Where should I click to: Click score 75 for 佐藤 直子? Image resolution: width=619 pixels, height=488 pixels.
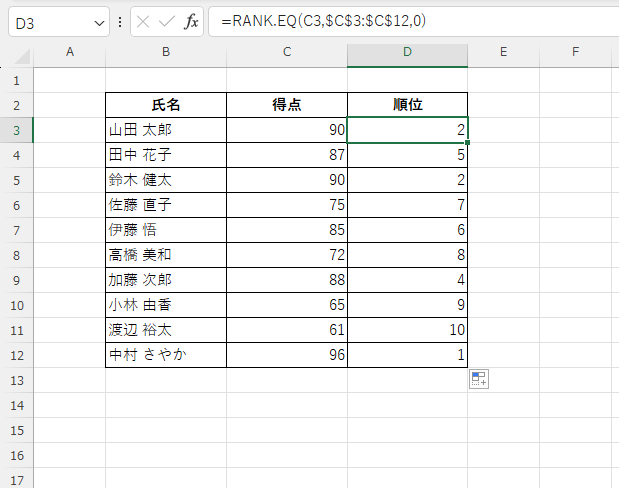[287, 205]
